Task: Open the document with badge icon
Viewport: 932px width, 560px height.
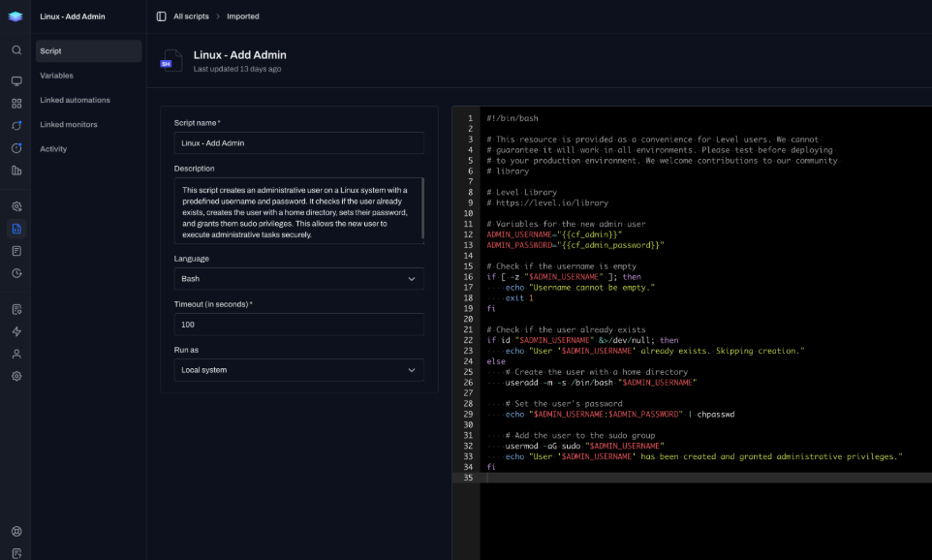Action: pos(16,309)
